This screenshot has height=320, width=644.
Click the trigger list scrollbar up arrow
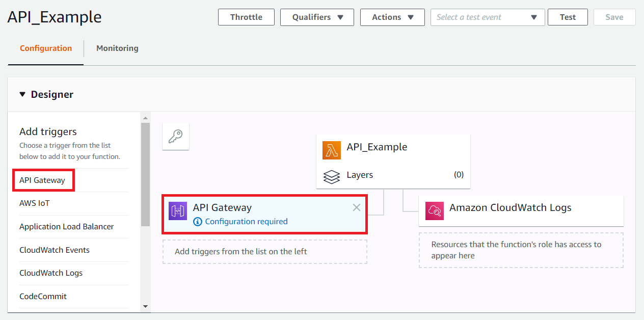145,118
